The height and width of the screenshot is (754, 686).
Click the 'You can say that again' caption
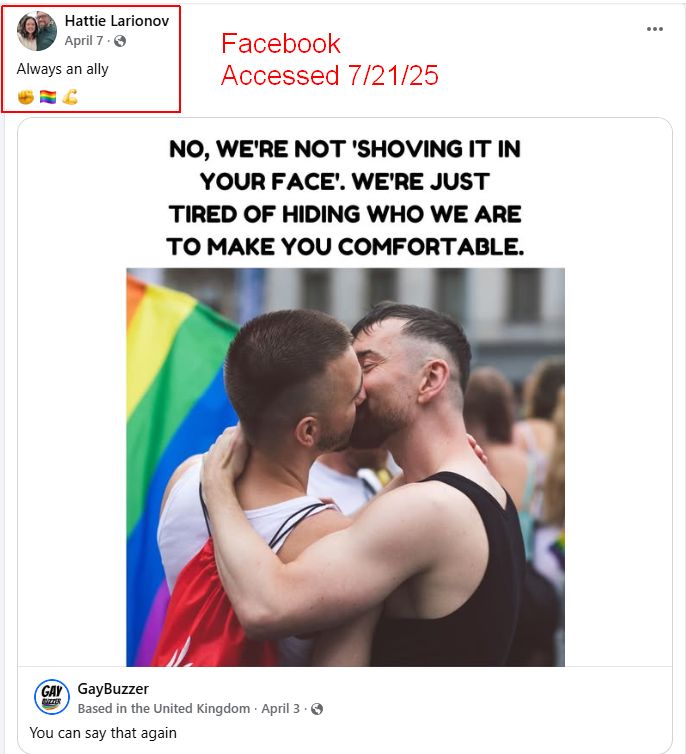click(103, 733)
